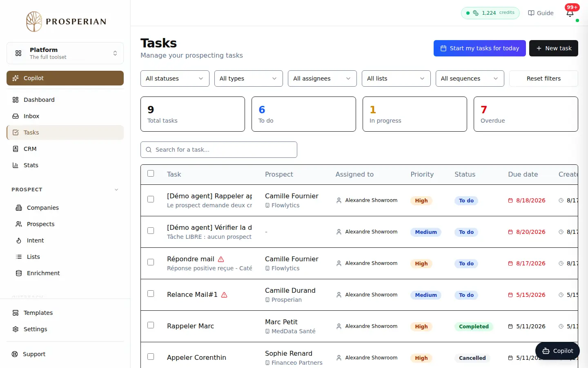Click the Copilot sparkle icon in sidebar
This screenshot has height=368, width=588.
point(16,78)
